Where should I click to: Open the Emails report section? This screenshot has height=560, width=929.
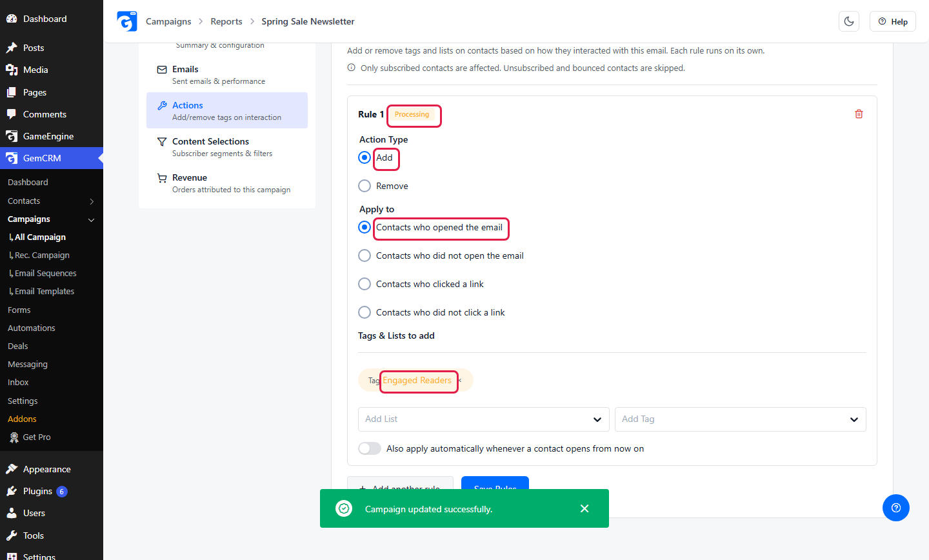227,74
